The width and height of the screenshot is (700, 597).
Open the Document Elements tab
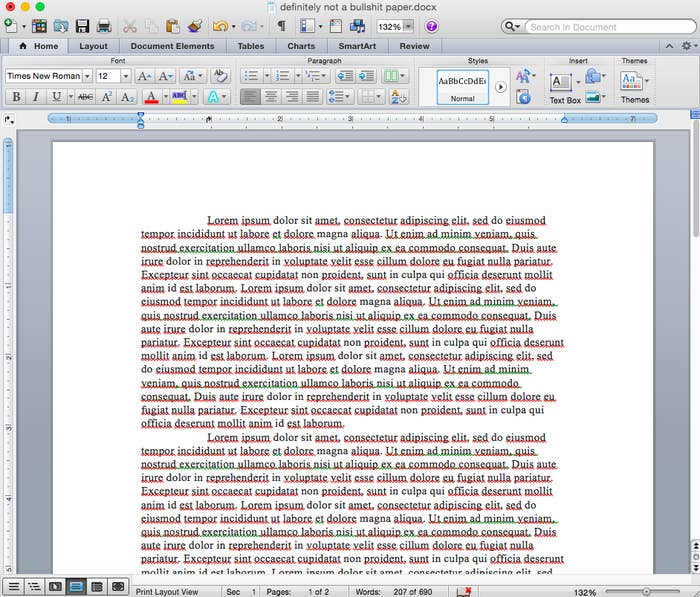172,46
